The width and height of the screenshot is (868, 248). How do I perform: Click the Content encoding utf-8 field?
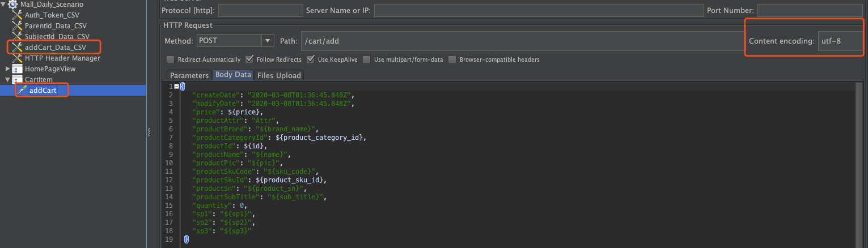(x=840, y=41)
